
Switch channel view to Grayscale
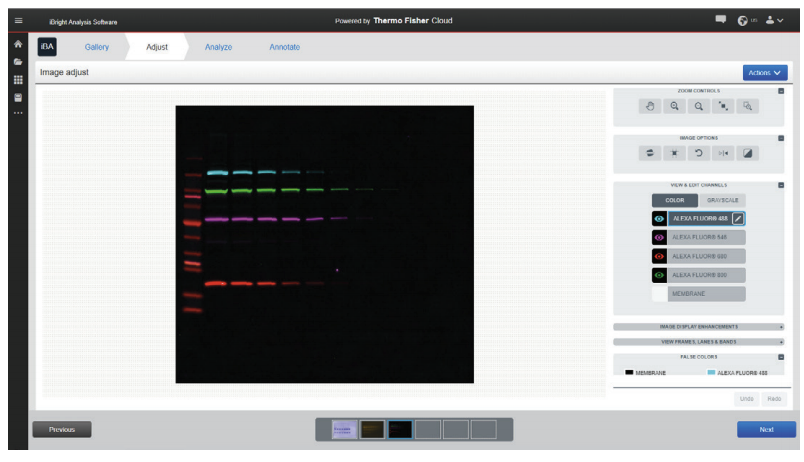tap(720, 200)
